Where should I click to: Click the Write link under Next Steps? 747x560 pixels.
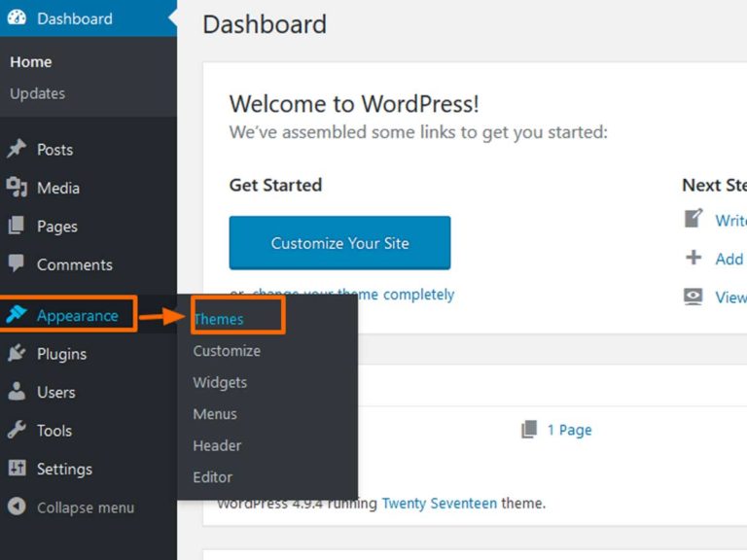pyautogui.click(x=730, y=221)
